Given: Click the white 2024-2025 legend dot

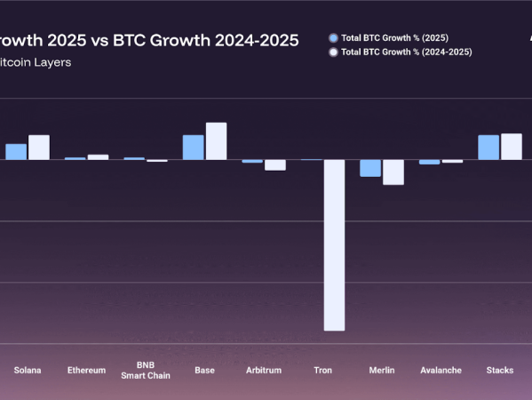Looking at the screenshot, I should point(334,52).
